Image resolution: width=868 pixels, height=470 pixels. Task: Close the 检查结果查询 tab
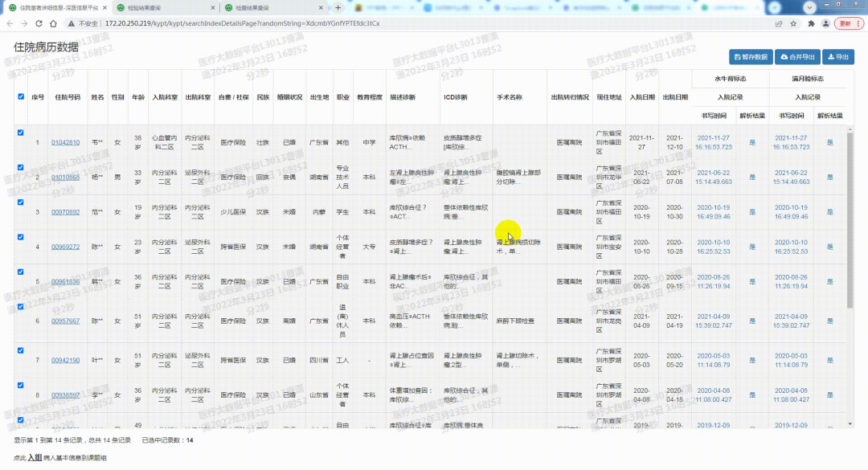(321, 8)
